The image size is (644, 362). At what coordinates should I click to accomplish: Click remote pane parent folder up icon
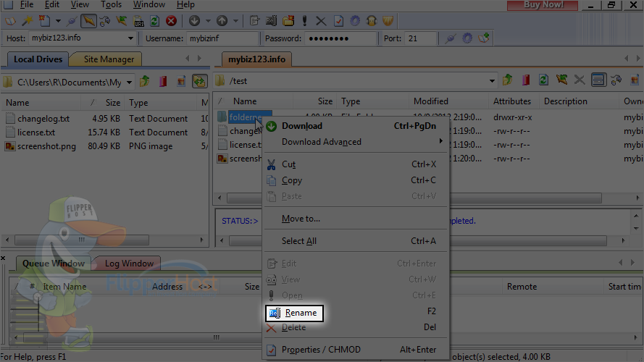508,80
